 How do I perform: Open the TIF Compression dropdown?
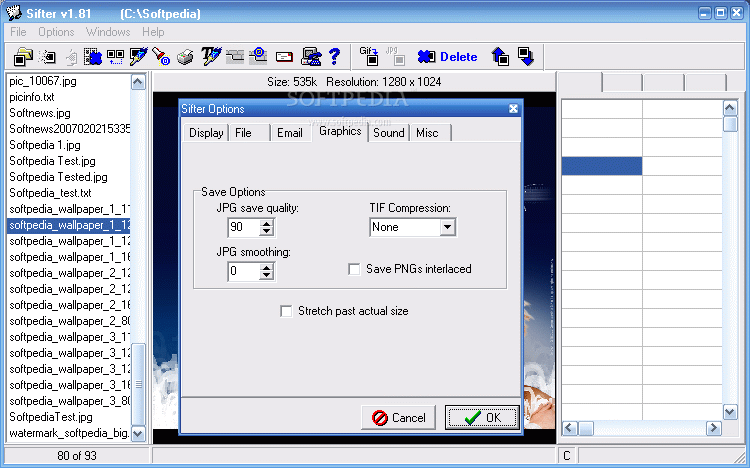pyautogui.click(x=447, y=227)
